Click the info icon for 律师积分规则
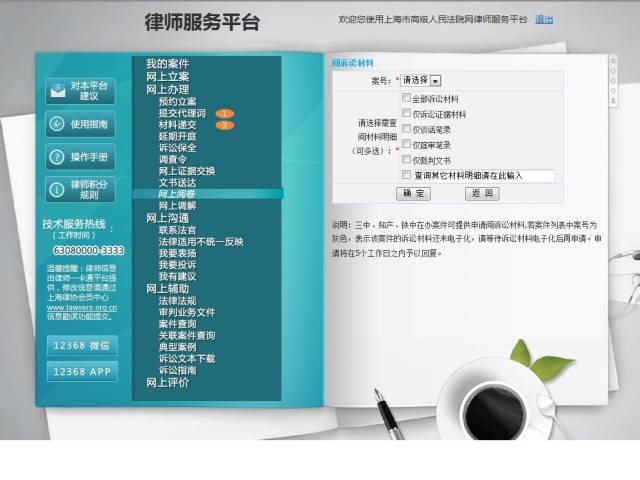 tap(56, 190)
